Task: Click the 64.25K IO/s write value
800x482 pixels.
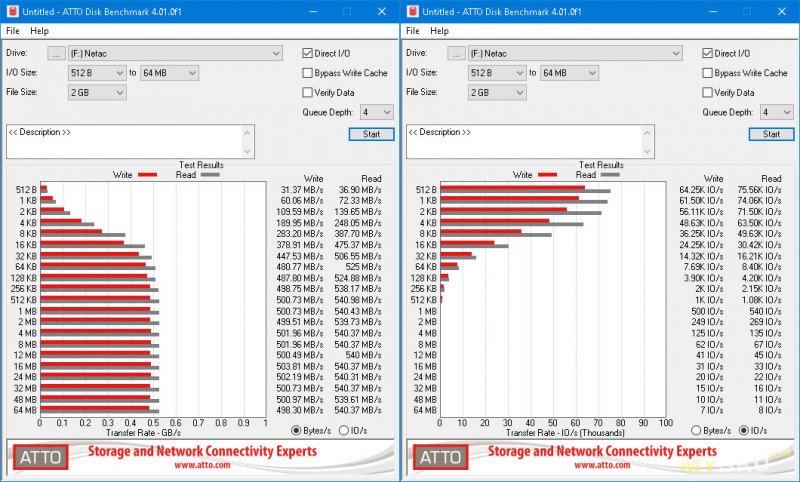Action: (x=701, y=190)
